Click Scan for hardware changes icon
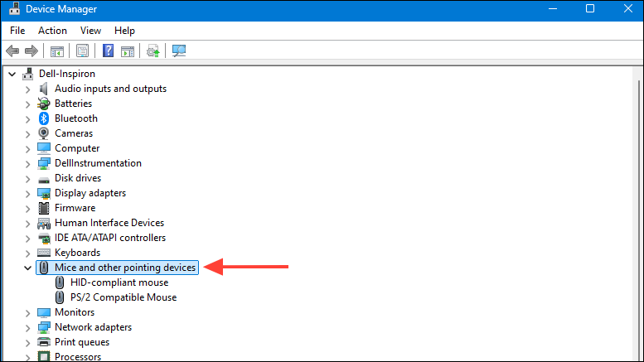This screenshot has height=362, width=644. [178, 51]
